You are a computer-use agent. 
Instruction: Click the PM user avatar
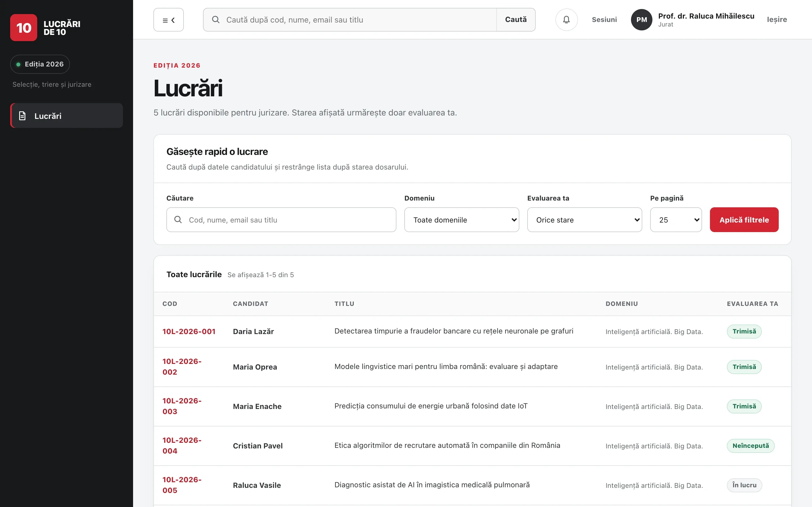tap(641, 20)
